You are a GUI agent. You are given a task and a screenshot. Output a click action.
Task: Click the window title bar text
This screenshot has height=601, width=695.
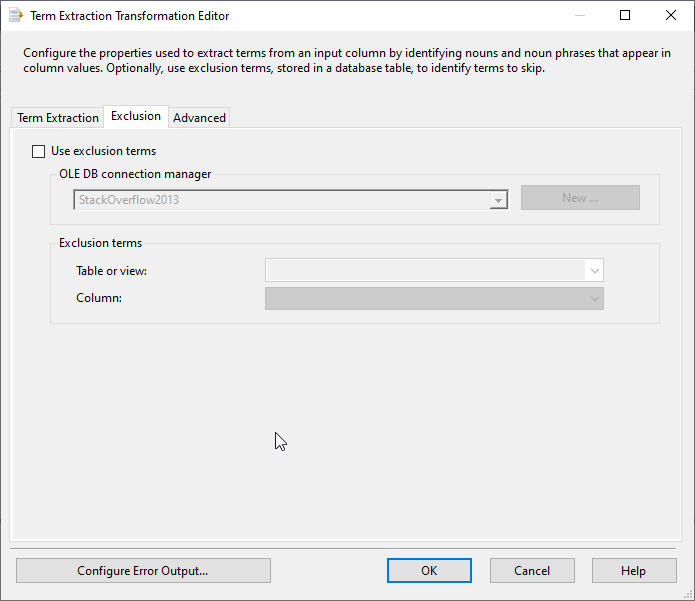tap(130, 16)
